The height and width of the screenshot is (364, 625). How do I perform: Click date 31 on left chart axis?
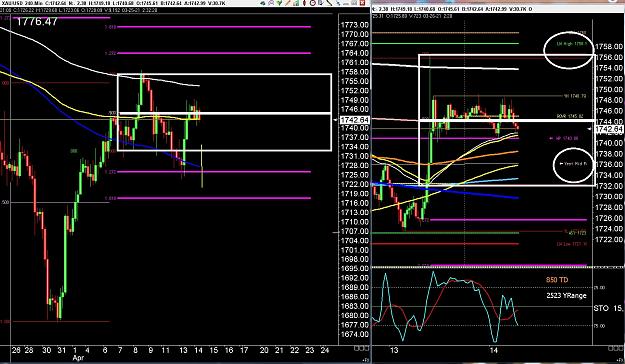pos(61,350)
